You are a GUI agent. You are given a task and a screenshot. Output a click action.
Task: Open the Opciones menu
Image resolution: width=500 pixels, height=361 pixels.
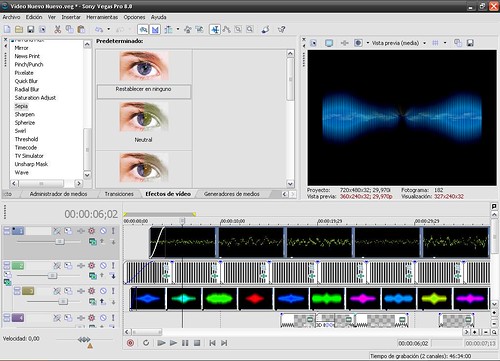(134, 17)
